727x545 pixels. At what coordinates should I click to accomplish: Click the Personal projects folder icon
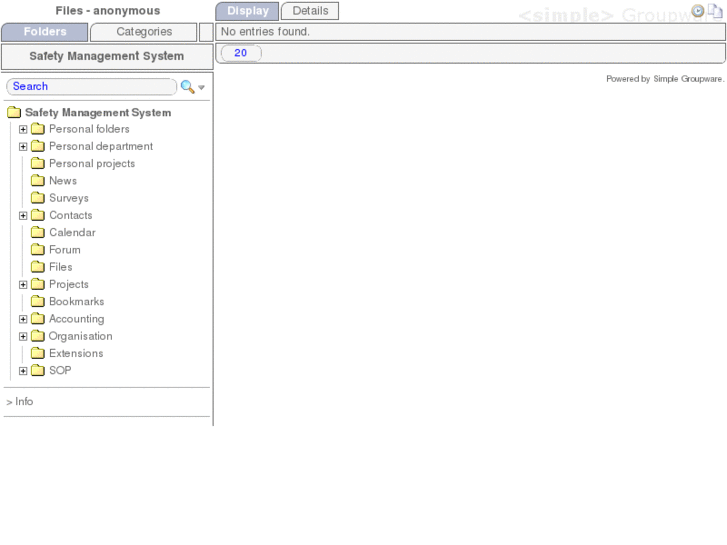pyautogui.click(x=38, y=163)
